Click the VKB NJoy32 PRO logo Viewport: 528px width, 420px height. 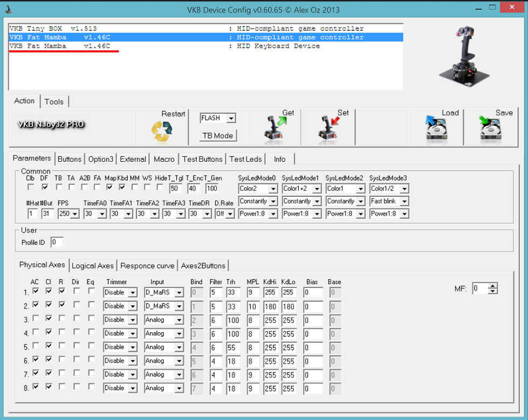[x=51, y=124]
